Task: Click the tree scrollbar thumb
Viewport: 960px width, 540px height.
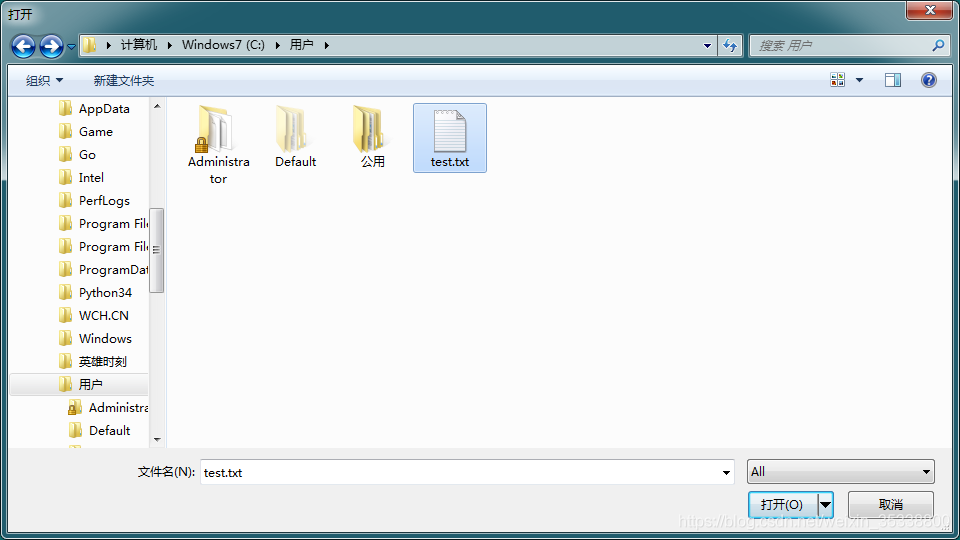Action: pos(157,250)
